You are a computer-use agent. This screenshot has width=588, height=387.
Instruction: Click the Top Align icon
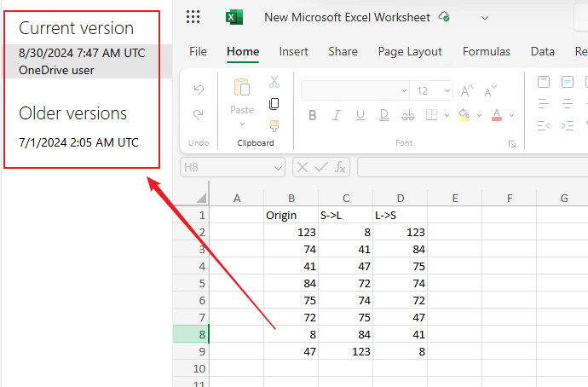pos(544,81)
